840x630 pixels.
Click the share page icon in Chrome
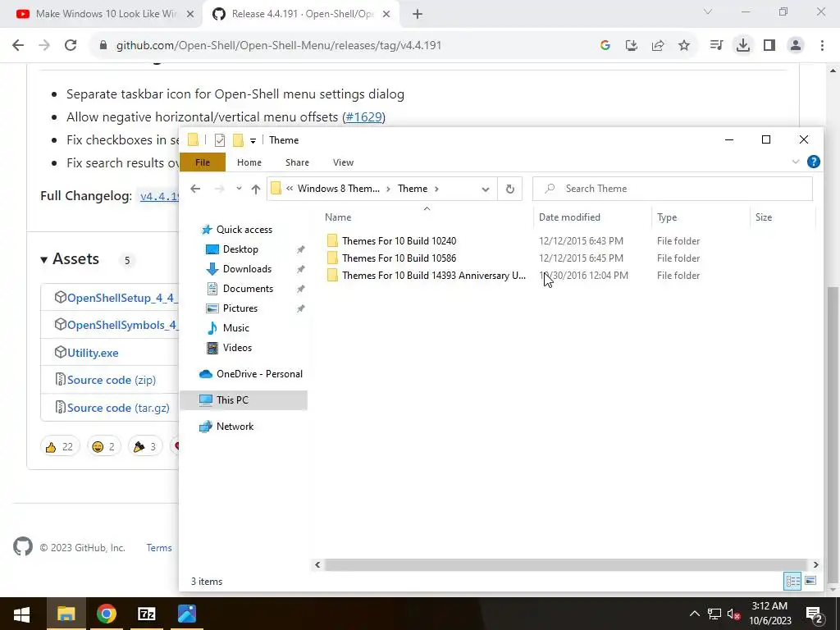658,46
